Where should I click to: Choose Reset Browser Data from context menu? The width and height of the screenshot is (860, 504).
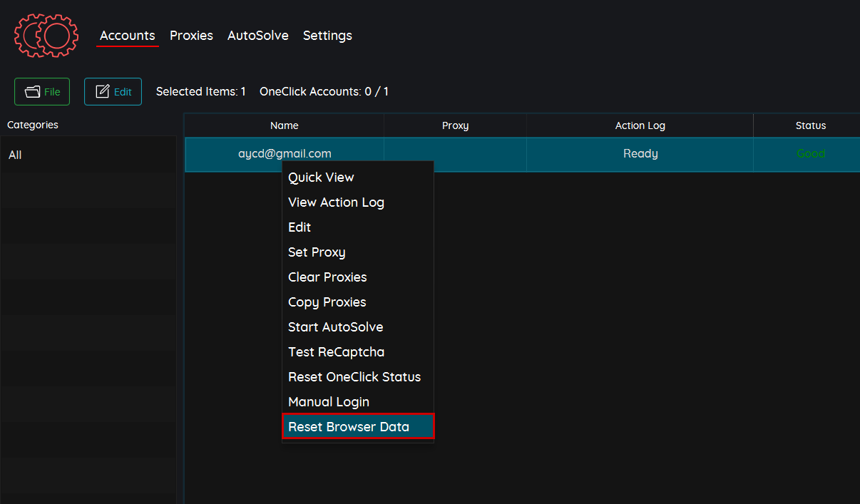349,427
